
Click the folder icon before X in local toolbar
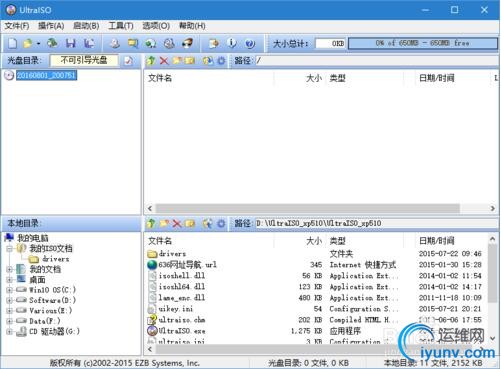pos(164,223)
